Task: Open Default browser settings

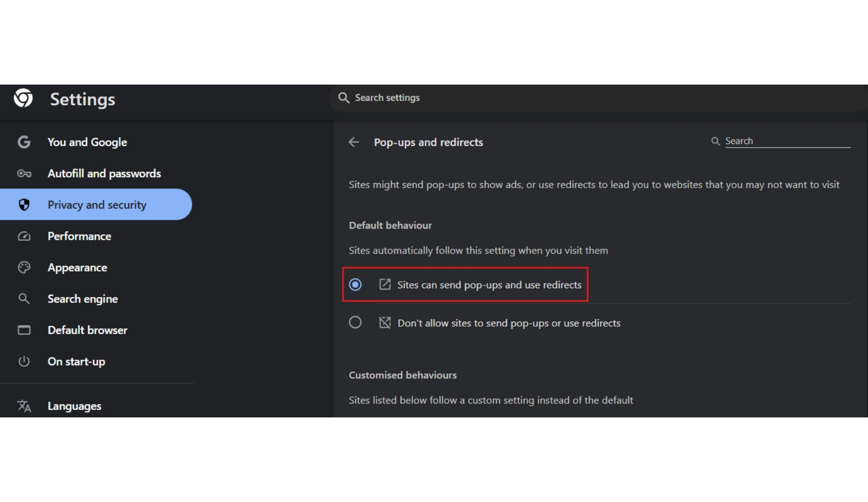Action: click(97, 330)
